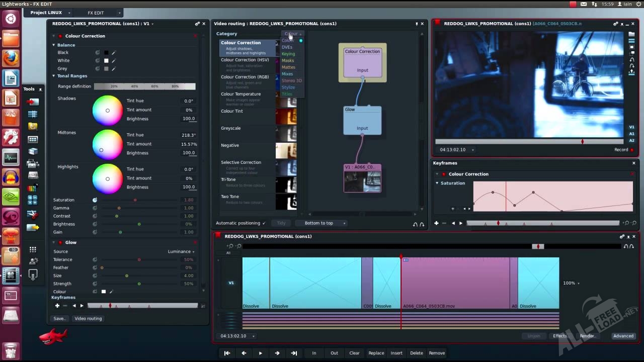Click the scissors icon in the Tools panel

coord(33,214)
